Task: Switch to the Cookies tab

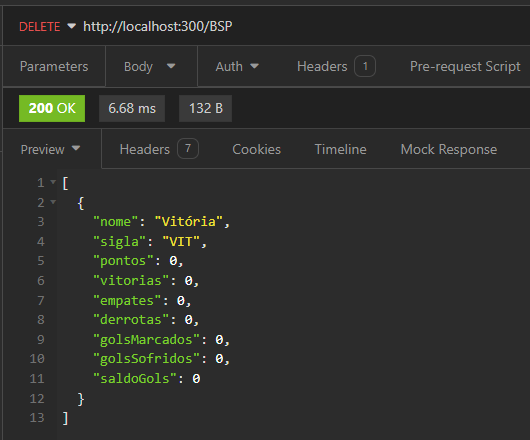Action: coord(257,149)
